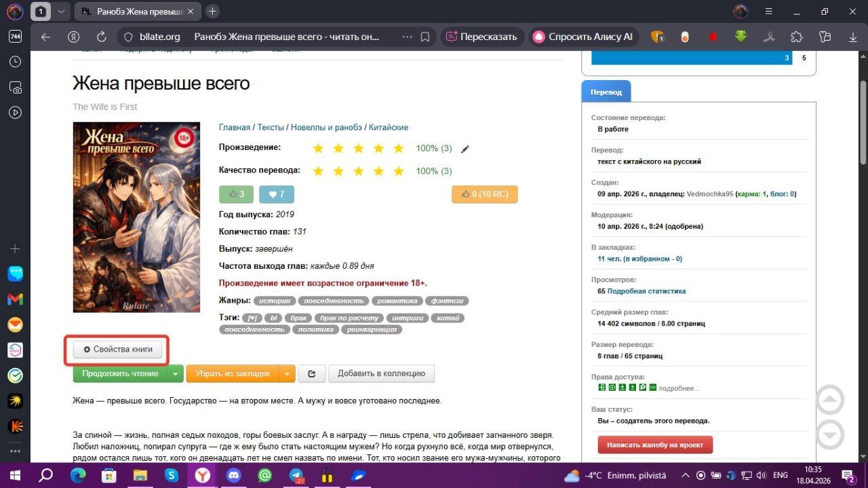Open the Главная breadcrumb link

pos(235,127)
